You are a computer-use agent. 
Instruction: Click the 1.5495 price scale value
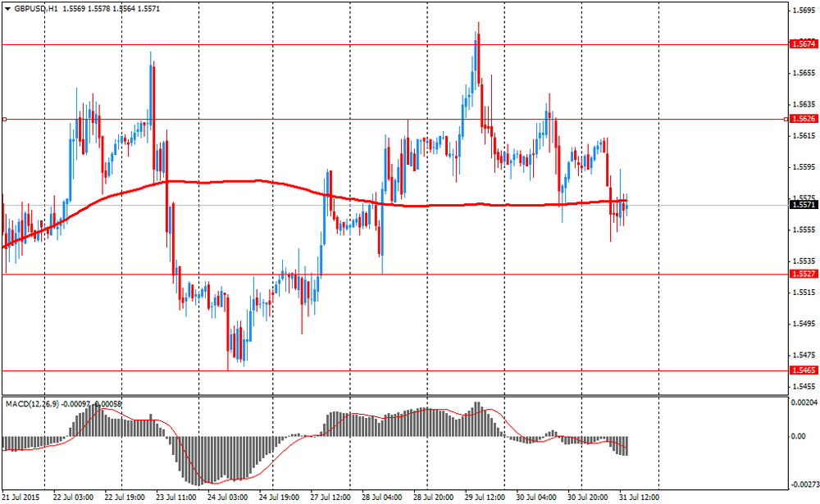804,324
